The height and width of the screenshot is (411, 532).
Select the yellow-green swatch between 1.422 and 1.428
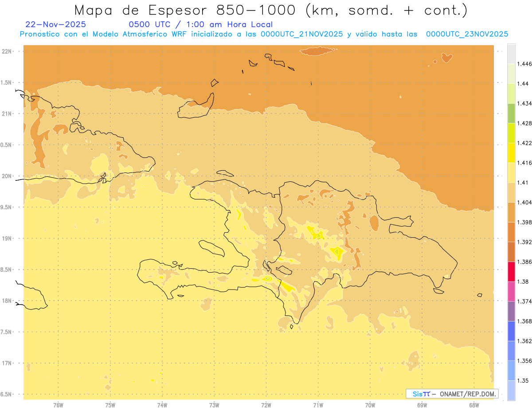point(511,133)
